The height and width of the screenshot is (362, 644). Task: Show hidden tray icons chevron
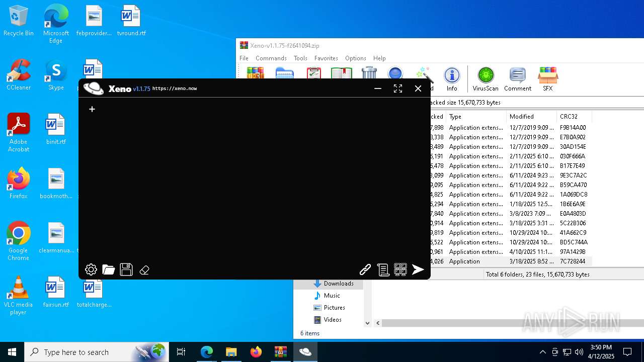pos(542,352)
